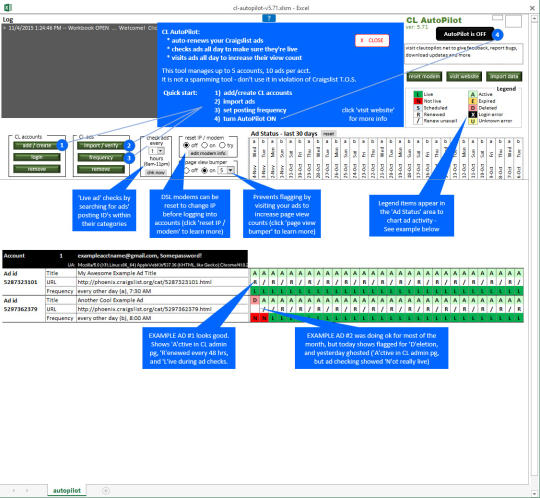Open the check ads every hours dropdown

coord(160,151)
